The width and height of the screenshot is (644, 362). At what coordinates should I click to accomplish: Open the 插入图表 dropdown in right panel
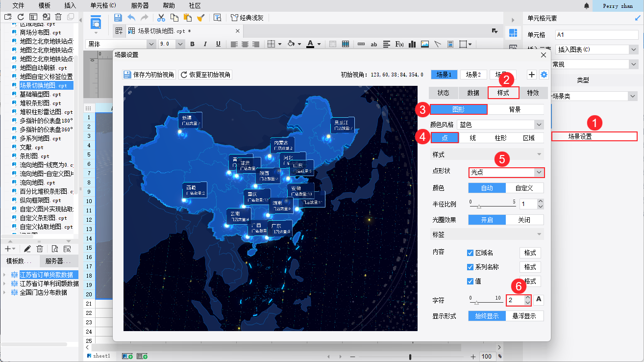[596, 50]
